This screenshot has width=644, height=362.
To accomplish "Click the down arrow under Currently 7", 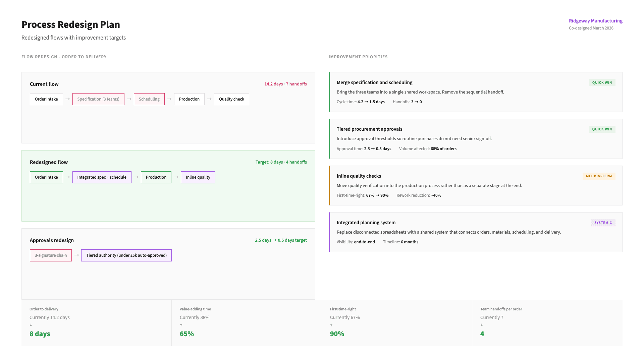I will tap(482, 325).
